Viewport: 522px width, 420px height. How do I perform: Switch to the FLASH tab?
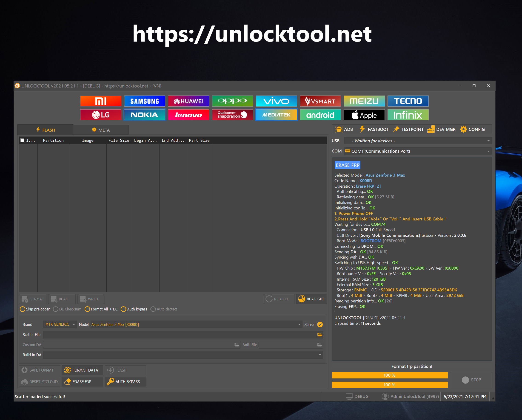click(x=46, y=130)
